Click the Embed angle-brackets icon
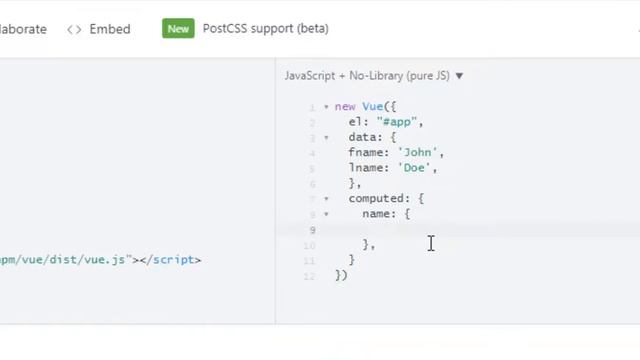640x360 pixels. [74, 29]
